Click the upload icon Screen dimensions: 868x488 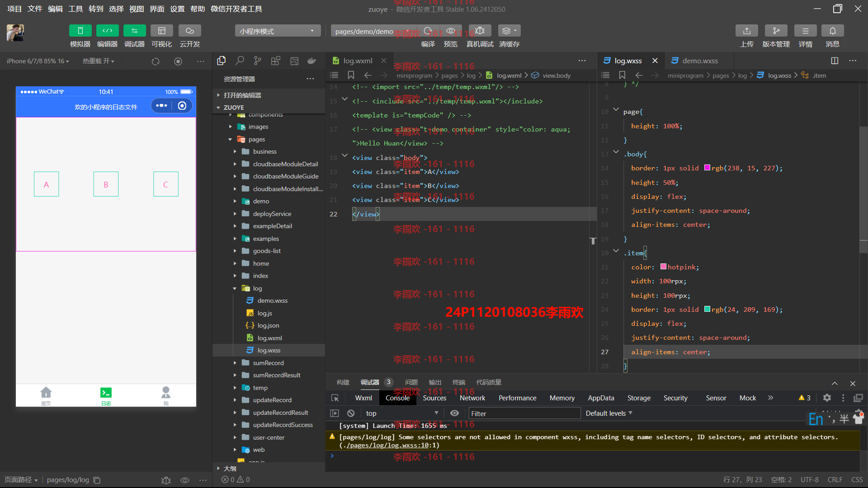[x=747, y=31]
